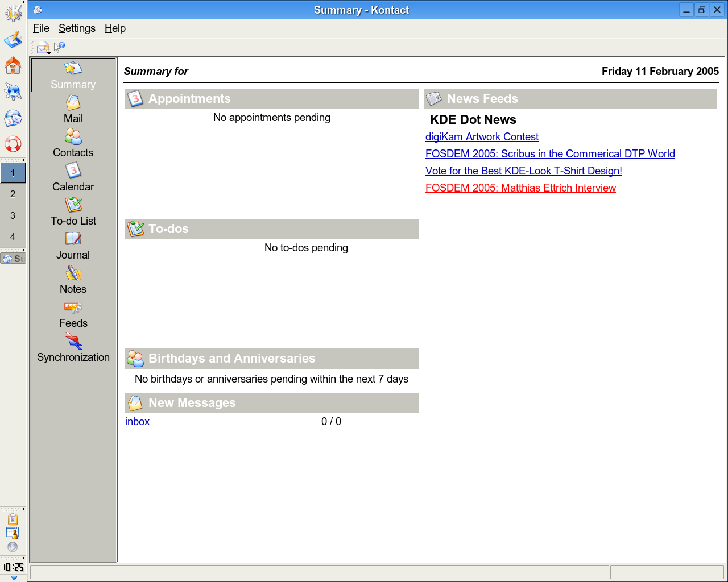The width and height of the screenshot is (728, 582).
Task: Click the News Feeds section newspaper icon
Action: coord(434,98)
